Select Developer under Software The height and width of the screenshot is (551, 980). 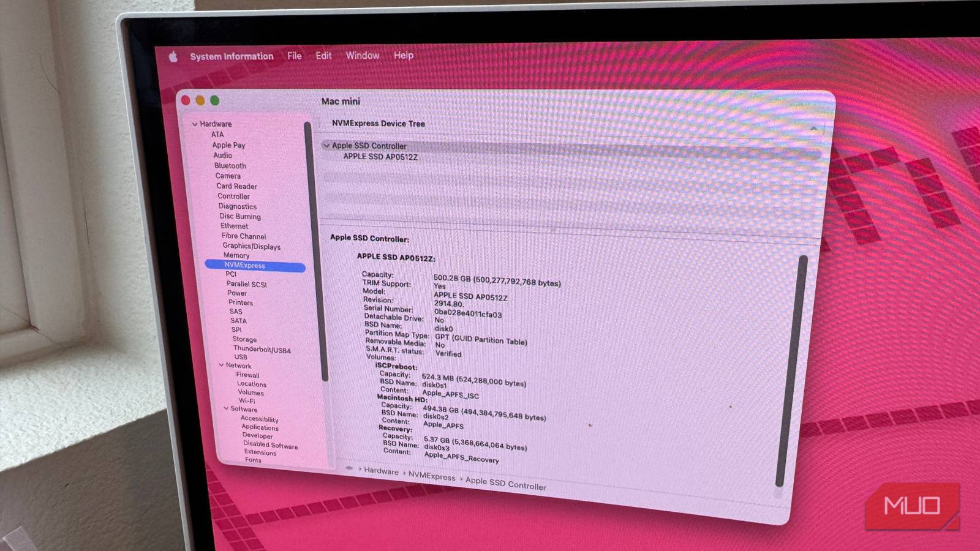tap(257, 435)
